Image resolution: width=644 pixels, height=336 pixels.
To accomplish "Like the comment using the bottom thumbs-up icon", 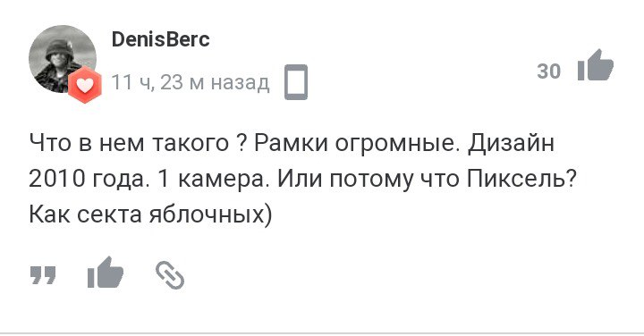I will point(106,273).
